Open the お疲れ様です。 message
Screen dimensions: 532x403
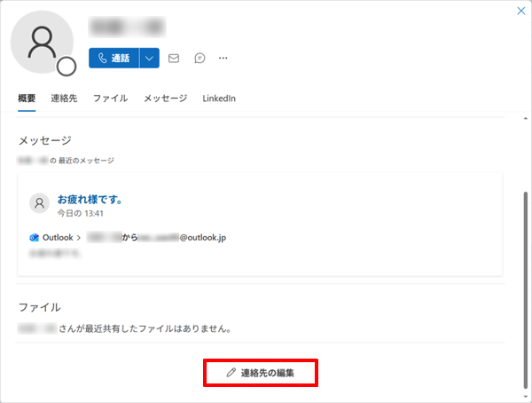tap(90, 200)
